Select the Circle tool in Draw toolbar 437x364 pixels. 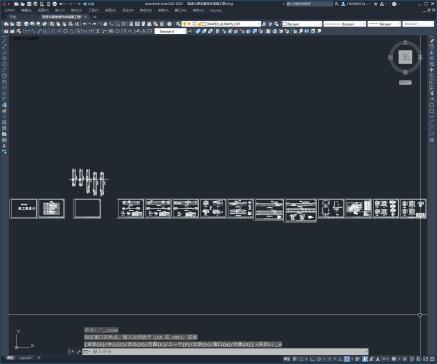point(4,76)
